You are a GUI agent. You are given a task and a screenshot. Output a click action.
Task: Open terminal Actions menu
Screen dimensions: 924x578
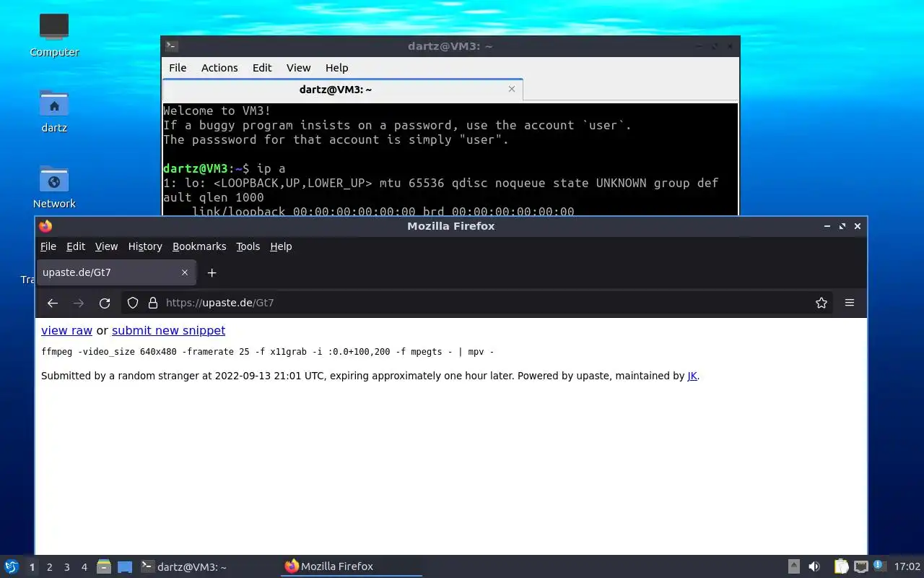pos(219,68)
